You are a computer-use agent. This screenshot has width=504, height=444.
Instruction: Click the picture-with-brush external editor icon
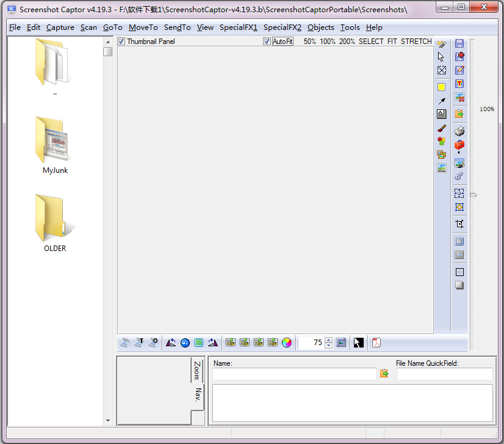[459, 163]
